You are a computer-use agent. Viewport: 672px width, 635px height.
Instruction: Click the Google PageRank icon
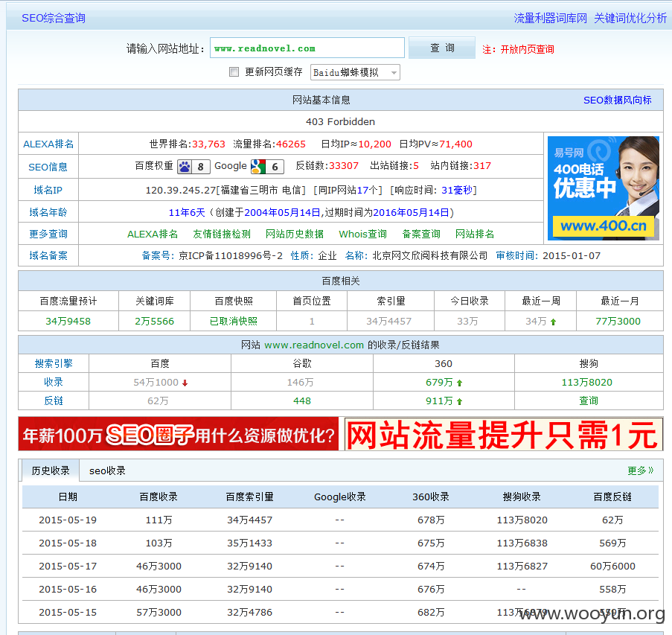(267, 166)
